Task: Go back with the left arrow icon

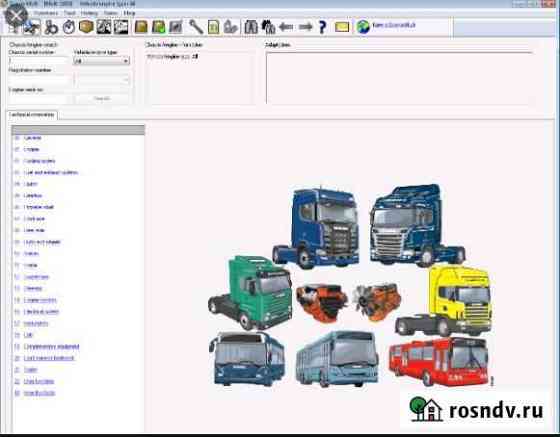Action: coord(286,27)
